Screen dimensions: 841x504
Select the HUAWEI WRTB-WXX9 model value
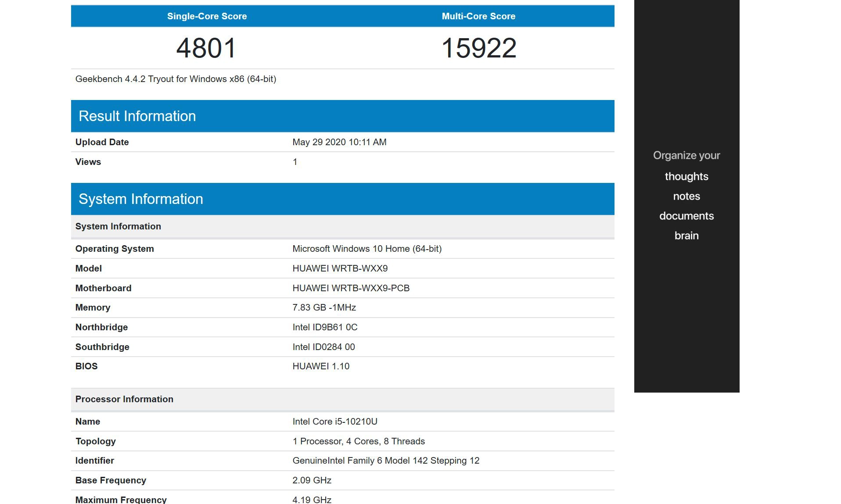pyautogui.click(x=340, y=268)
